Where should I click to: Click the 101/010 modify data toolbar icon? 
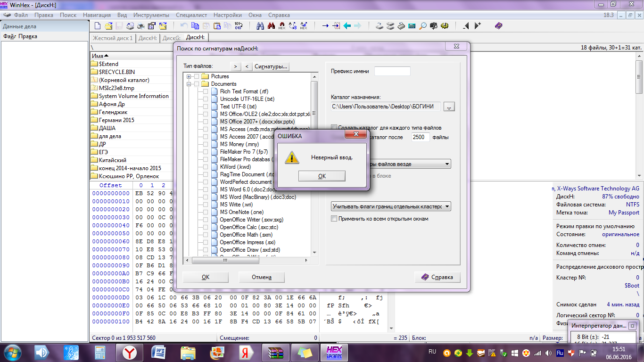point(238,26)
